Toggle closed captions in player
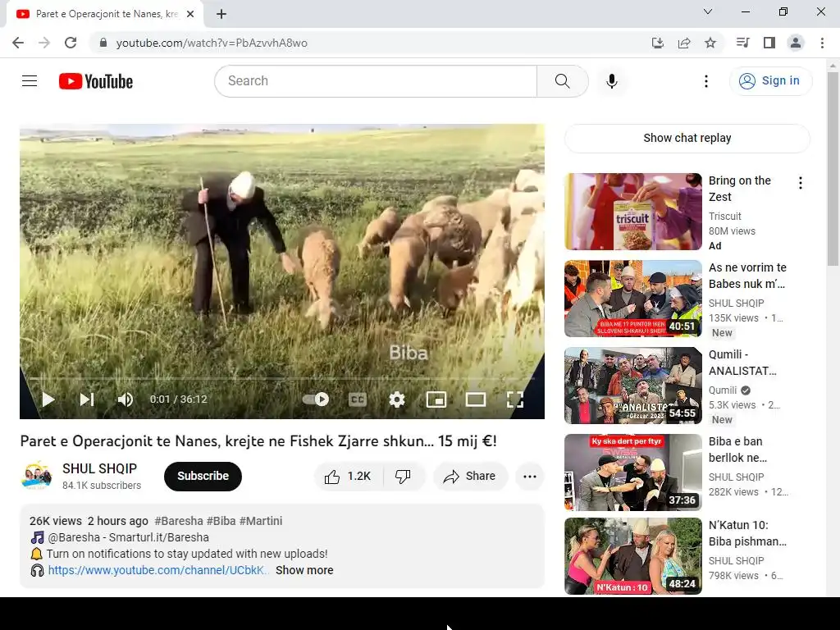Image resolution: width=840 pixels, height=630 pixels. [x=358, y=399]
